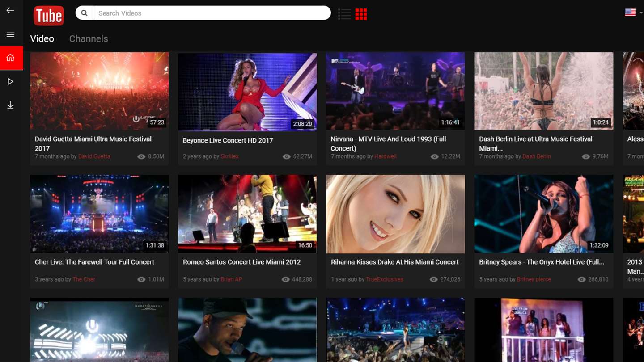644x362 pixels.
Task: Click the 2:08:20 duration badge
Action: pyautogui.click(x=302, y=124)
